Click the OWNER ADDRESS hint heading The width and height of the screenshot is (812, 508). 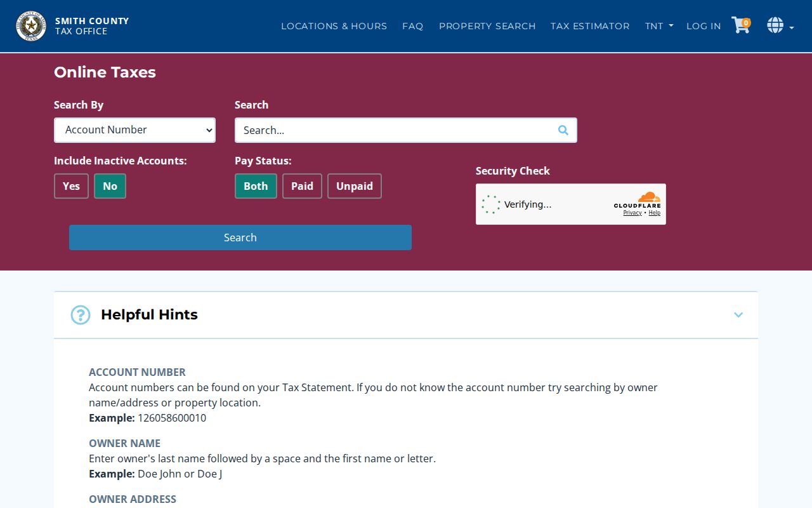click(x=133, y=499)
